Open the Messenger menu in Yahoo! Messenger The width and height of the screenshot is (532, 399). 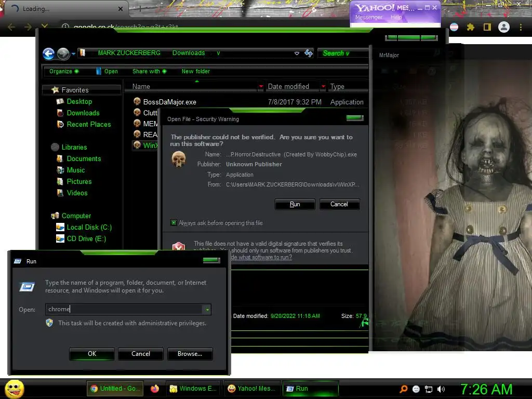coord(368,17)
